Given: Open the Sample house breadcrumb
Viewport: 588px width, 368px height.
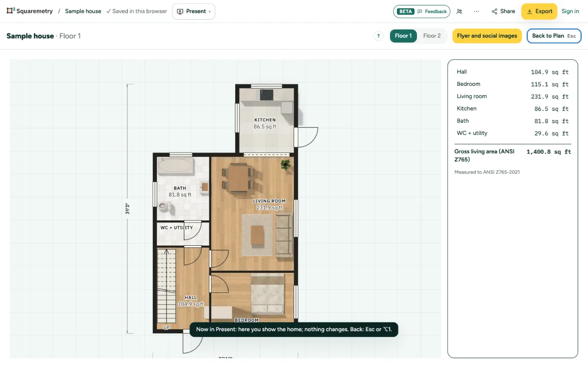Looking at the screenshot, I should (x=83, y=11).
